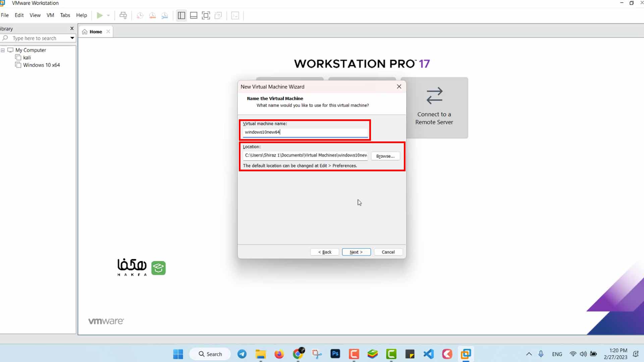Select the Windows 10 x64 virtual machine
Viewport: 644px width, 362px height.
tap(41, 65)
